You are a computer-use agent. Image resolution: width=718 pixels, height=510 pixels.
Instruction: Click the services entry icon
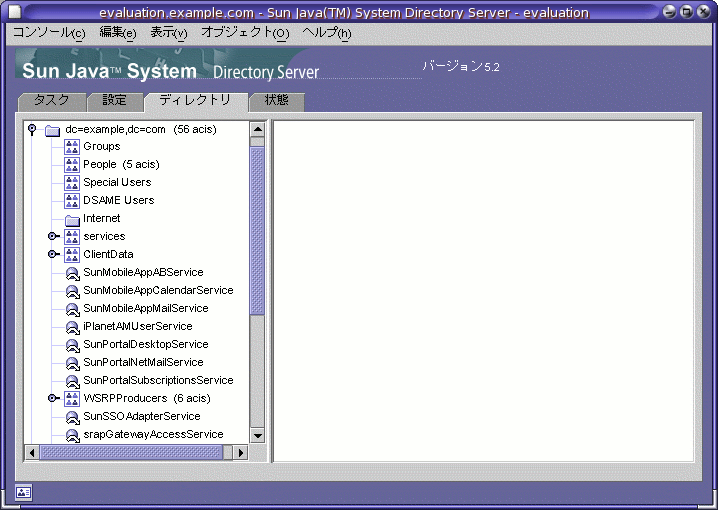[72, 237]
